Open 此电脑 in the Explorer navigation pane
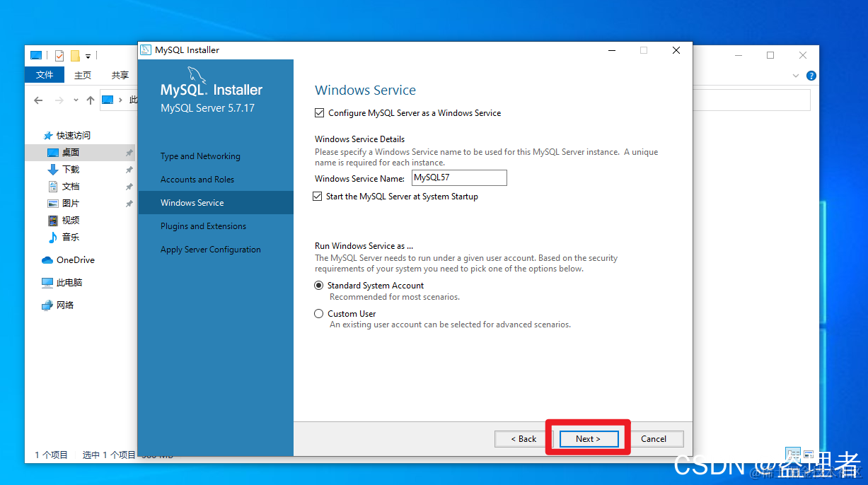Image resolution: width=868 pixels, height=485 pixels. point(62,283)
